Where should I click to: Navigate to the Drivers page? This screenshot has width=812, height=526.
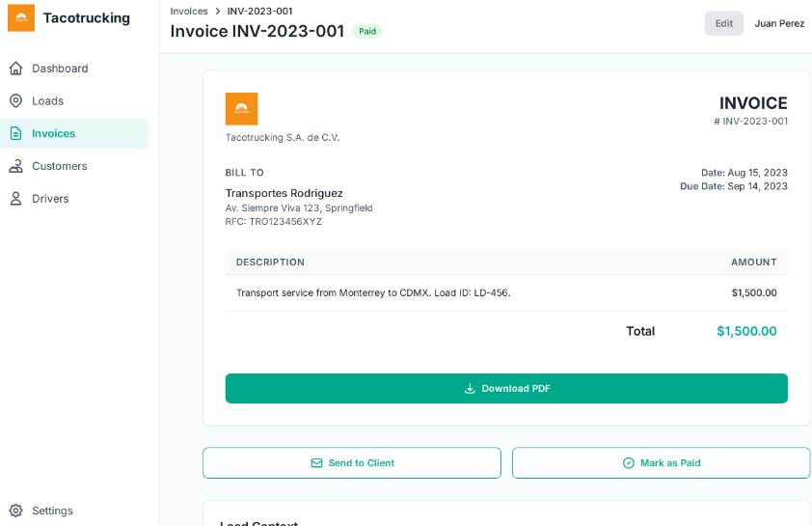pos(50,199)
